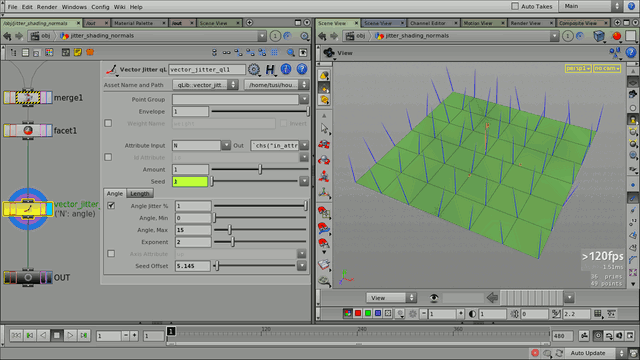Click the Seed Offset value field
The width and height of the screenshot is (640, 360).
click(x=193, y=266)
